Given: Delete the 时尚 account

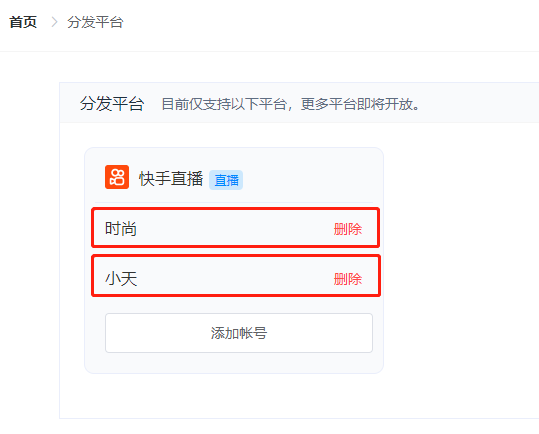Looking at the screenshot, I should pos(348,229).
